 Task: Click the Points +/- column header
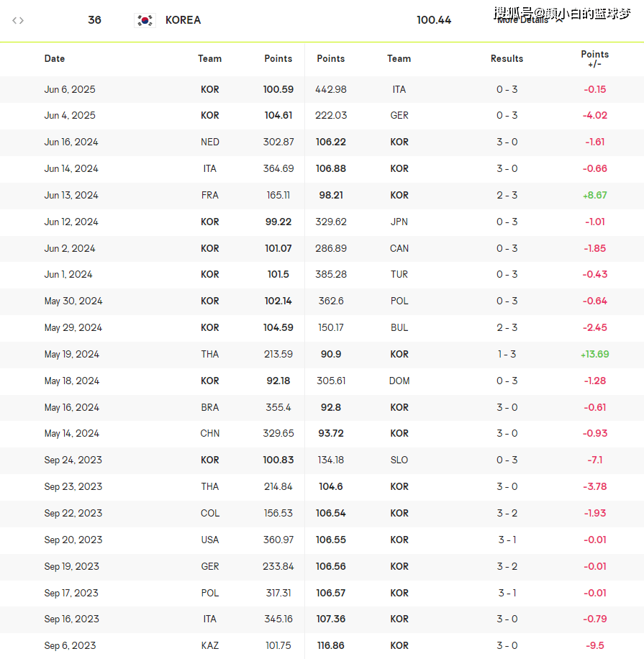[594, 59]
